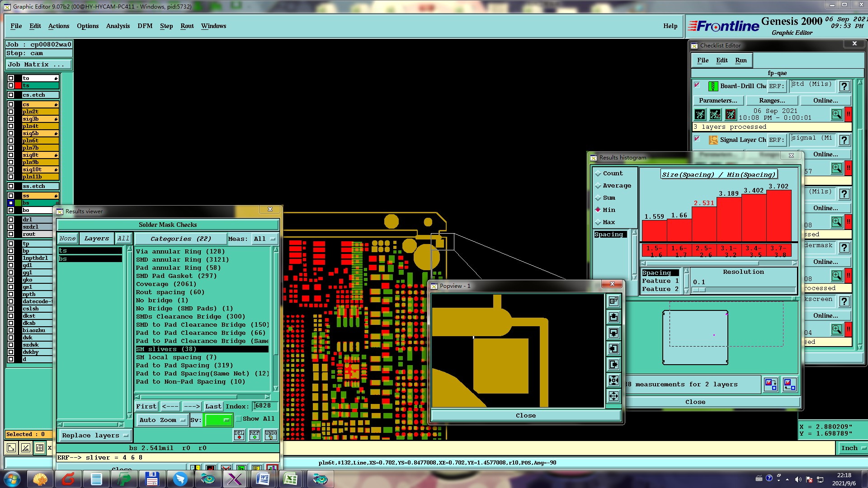Enable the Show All checkbox
Image resolution: width=868 pixels, height=488 pixels.
point(239,419)
